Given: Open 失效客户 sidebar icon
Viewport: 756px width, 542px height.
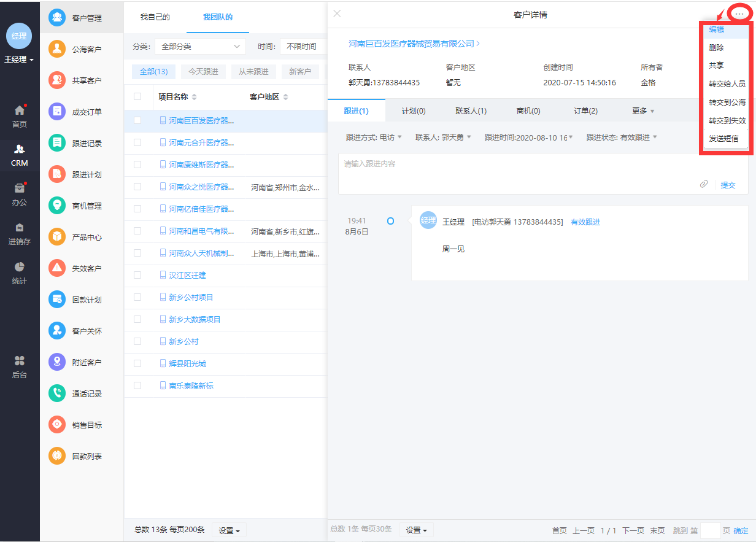Looking at the screenshot, I should pyautogui.click(x=57, y=268).
